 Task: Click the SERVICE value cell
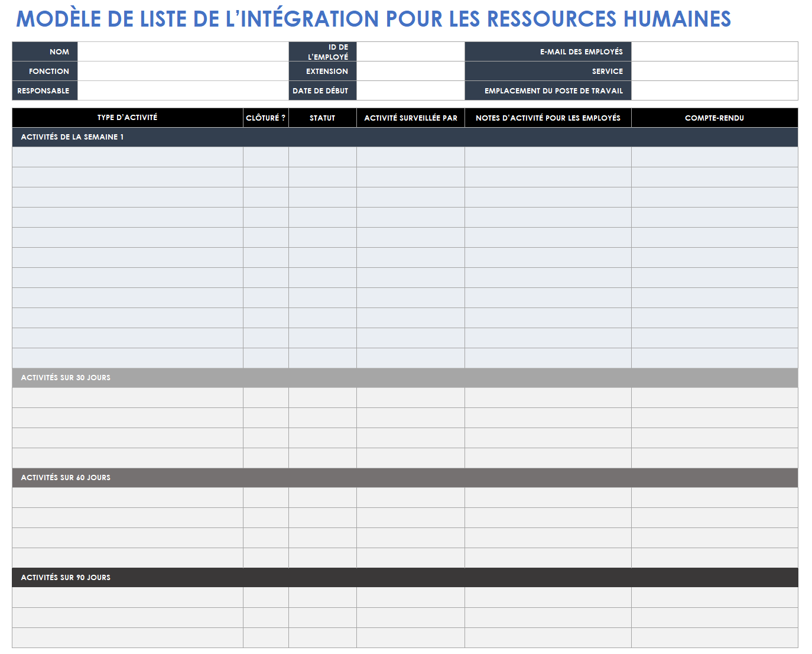[714, 71]
